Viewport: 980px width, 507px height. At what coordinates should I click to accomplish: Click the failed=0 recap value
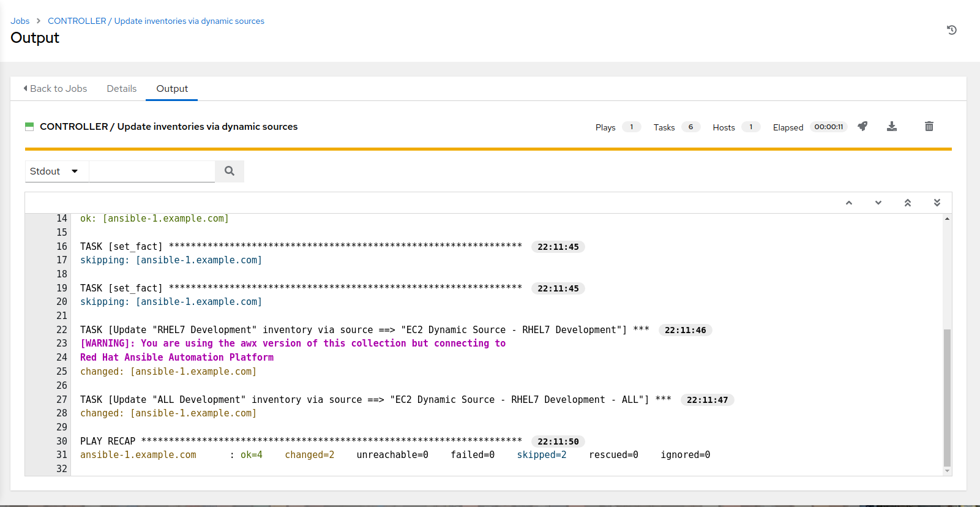click(x=473, y=455)
